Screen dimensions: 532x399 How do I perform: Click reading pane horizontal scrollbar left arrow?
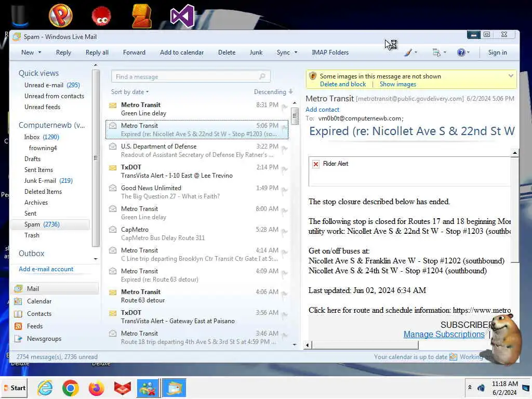pyautogui.click(x=308, y=345)
